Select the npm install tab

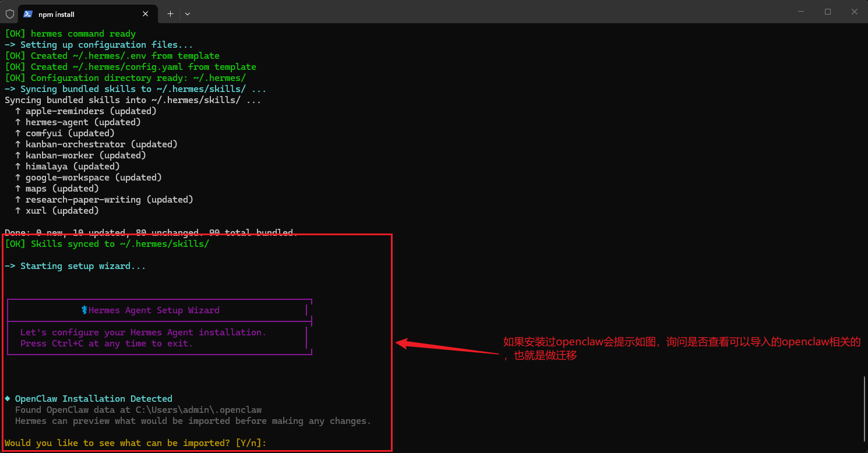point(88,13)
